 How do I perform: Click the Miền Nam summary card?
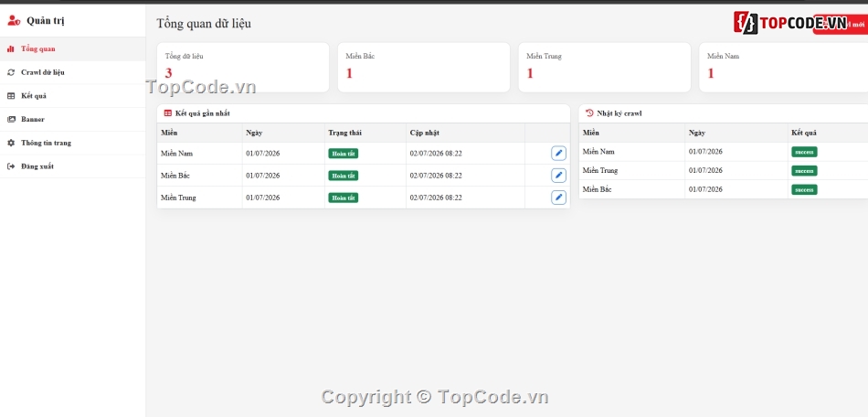(x=783, y=67)
